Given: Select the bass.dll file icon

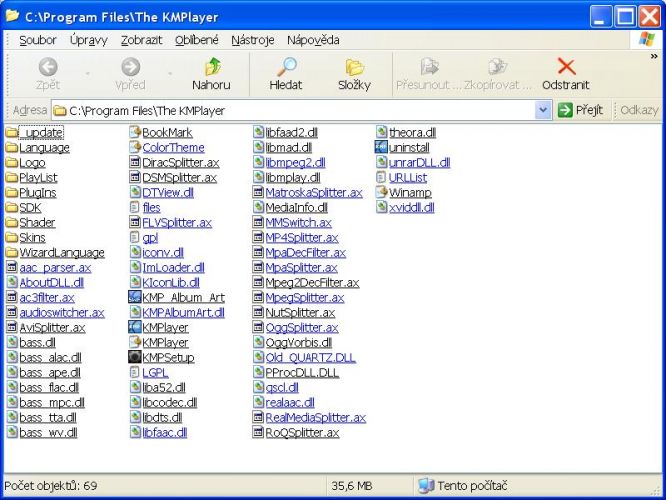Looking at the screenshot, I should (x=12, y=342).
